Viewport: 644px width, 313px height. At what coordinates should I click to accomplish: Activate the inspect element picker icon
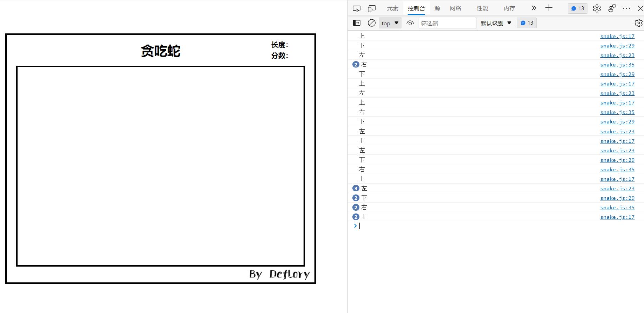pyautogui.click(x=357, y=8)
